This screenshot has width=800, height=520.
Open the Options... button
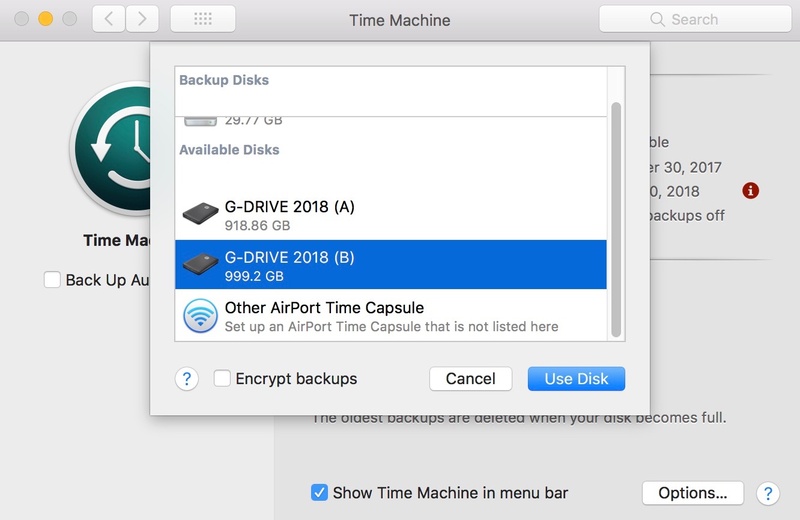692,493
